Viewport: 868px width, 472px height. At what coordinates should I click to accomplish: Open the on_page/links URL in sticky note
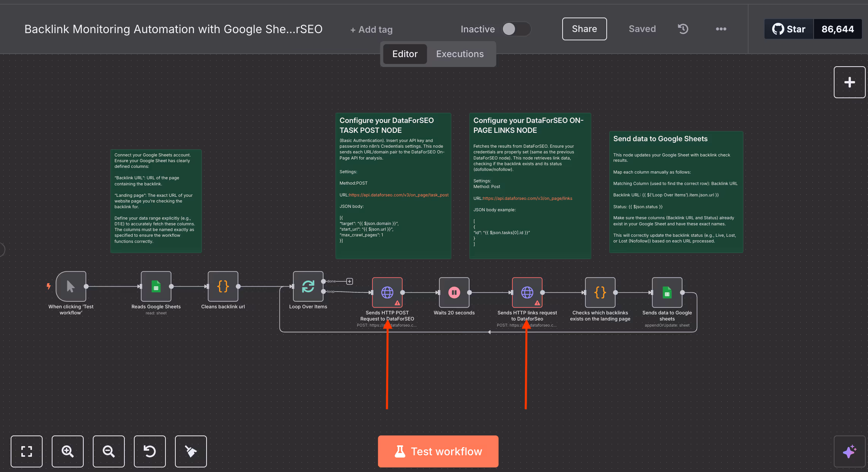click(x=528, y=198)
